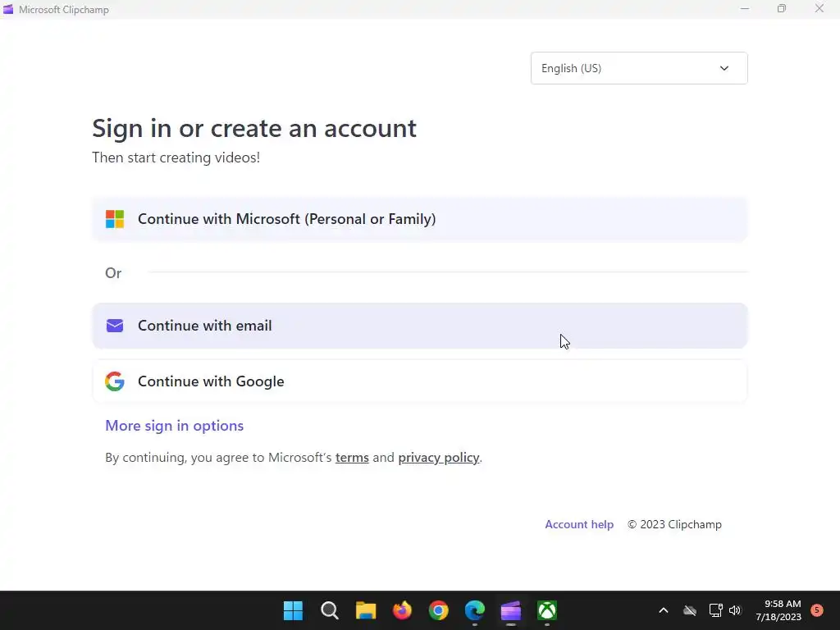Image resolution: width=840 pixels, height=630 pixels.
Task: Choose Continue with email
Action: (419, 326)
